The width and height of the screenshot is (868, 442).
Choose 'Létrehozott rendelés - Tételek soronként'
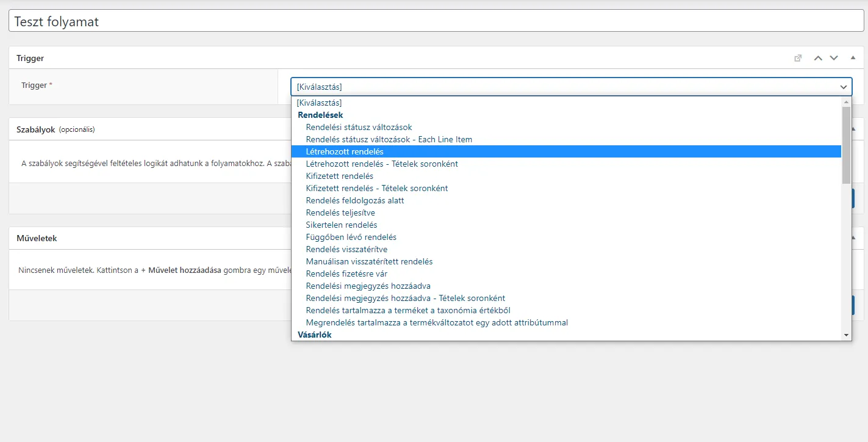566,164
